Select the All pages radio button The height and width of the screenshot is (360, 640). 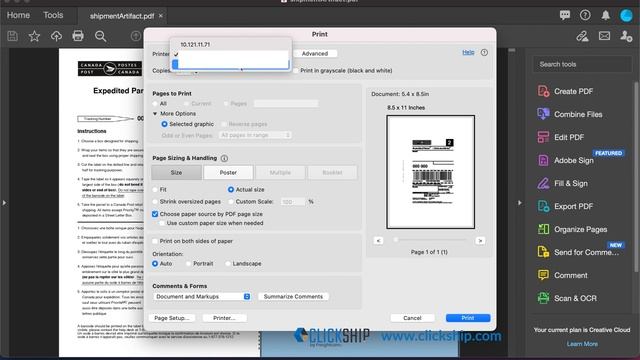tap(155, 104)
